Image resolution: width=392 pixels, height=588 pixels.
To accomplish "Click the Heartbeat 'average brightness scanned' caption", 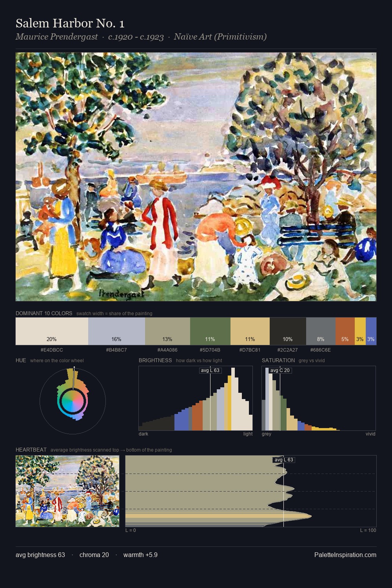I will [111, 450].
